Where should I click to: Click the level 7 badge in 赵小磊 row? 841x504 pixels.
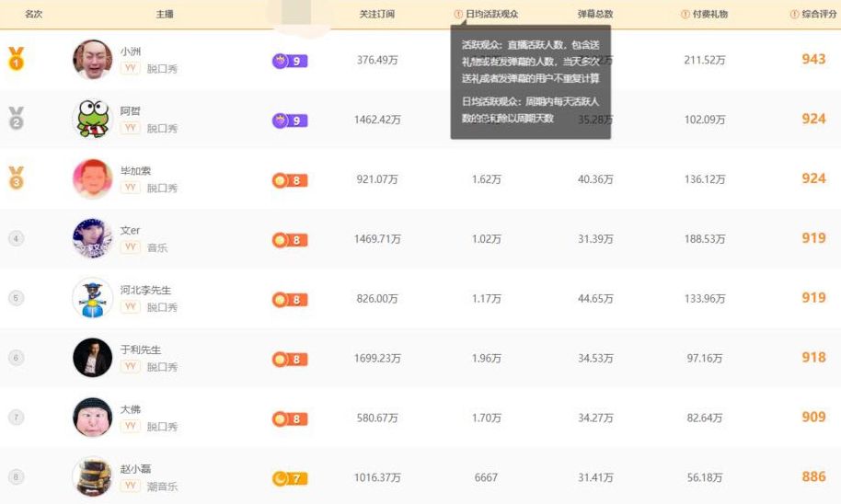click(290, 478)
